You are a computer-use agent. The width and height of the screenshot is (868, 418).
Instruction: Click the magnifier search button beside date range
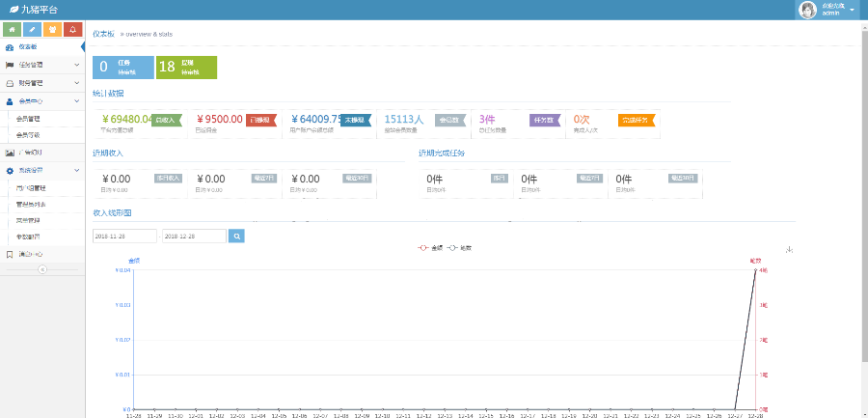click(236, 236)
